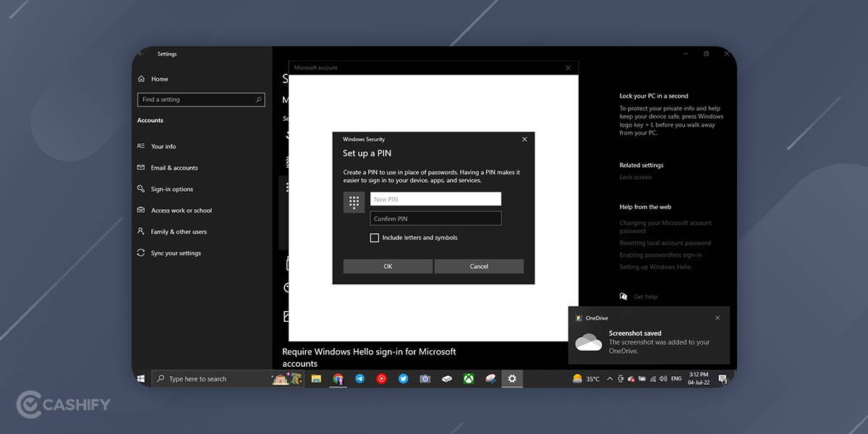
Task: Open the Setting up Windows Hello link
Action: click(654, 266)
